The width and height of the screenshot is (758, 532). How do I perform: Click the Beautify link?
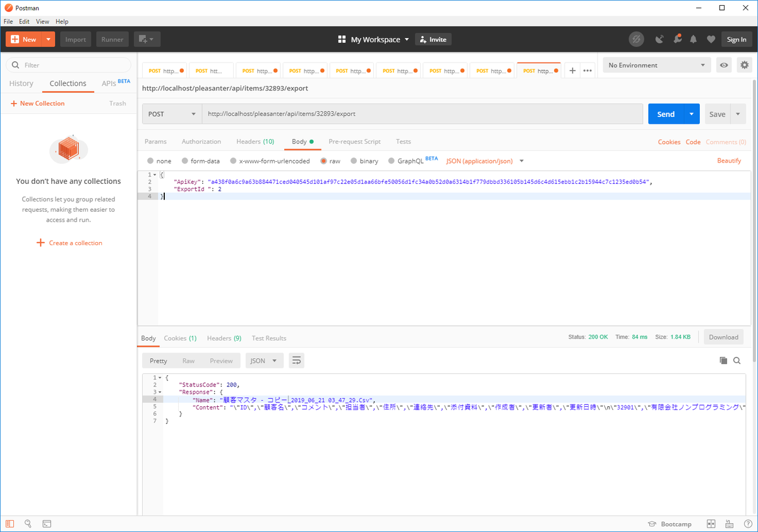tap(729, 161)
